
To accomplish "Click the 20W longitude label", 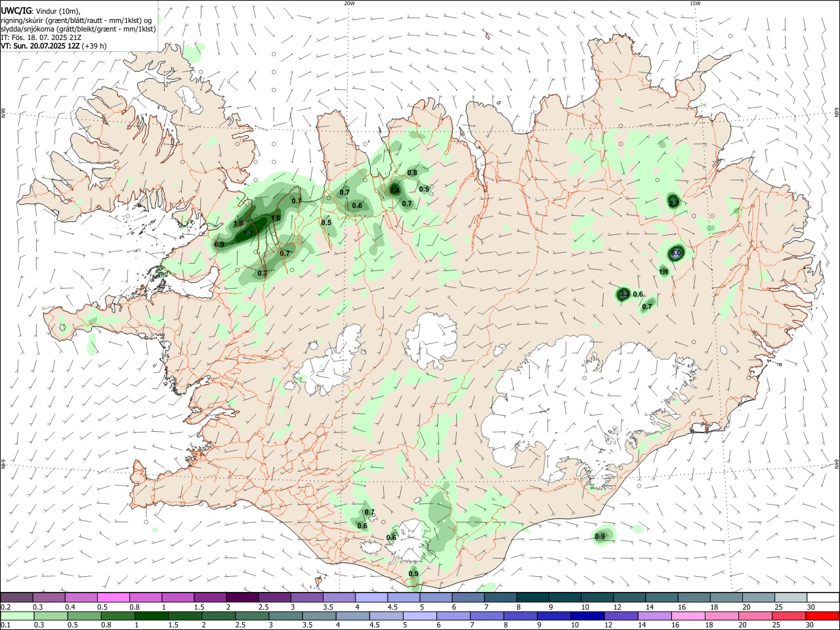I will [349, 3].
